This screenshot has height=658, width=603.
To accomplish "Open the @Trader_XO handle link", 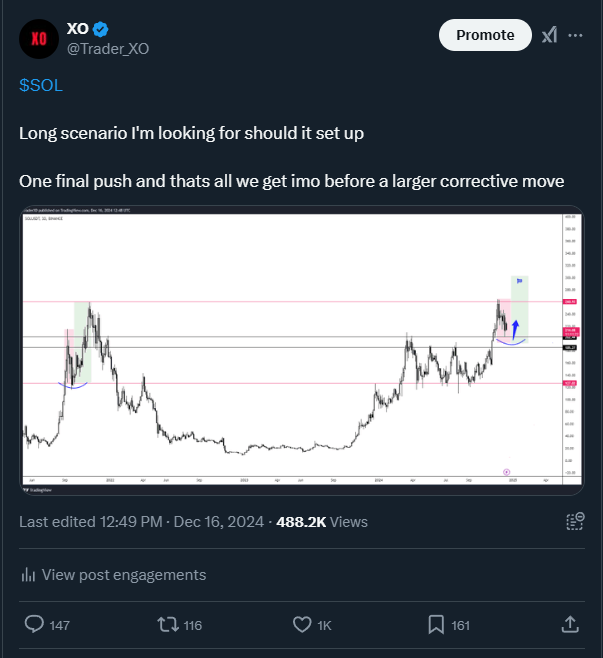I will point(108,49).
